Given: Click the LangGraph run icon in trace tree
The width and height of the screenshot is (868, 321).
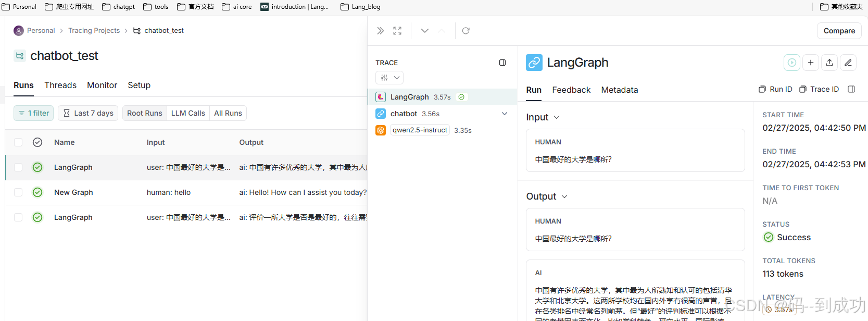Looking at the screenshot, I should (381, 97).
